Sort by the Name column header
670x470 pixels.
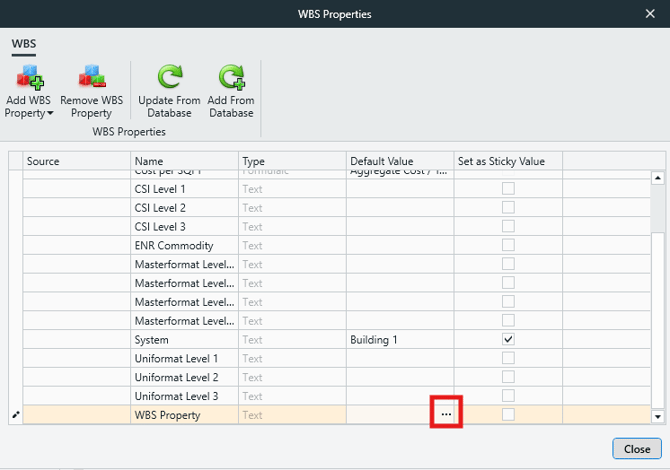pyautogui.click(x=184, y=161)
